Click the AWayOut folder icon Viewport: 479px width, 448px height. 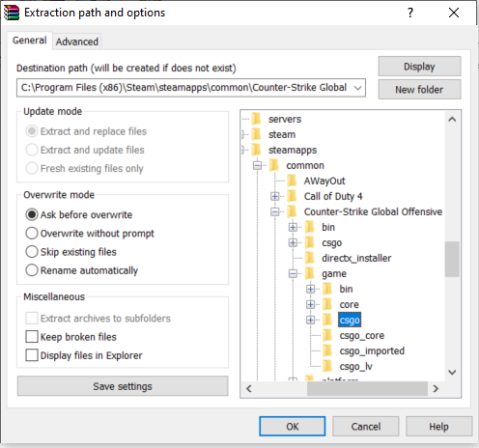[292, 181]
